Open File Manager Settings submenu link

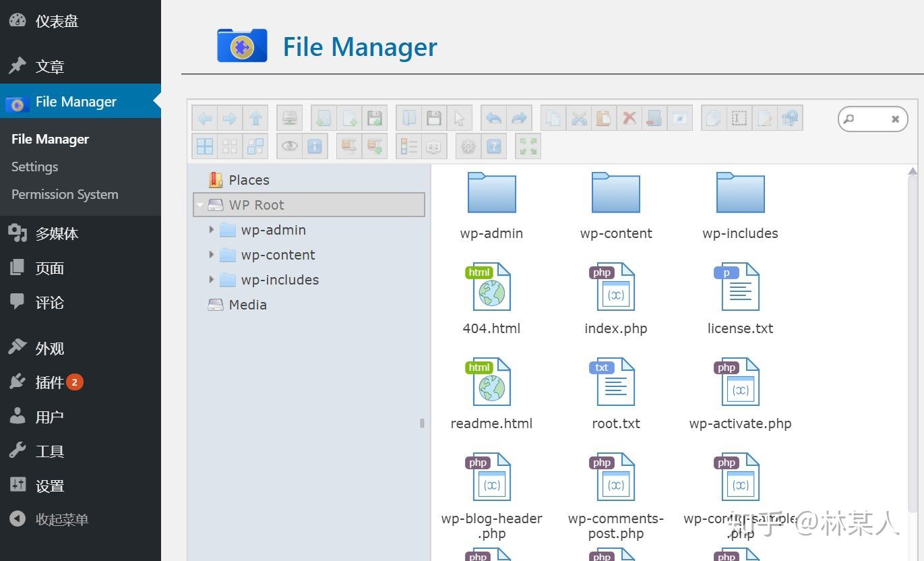[35, 167]
